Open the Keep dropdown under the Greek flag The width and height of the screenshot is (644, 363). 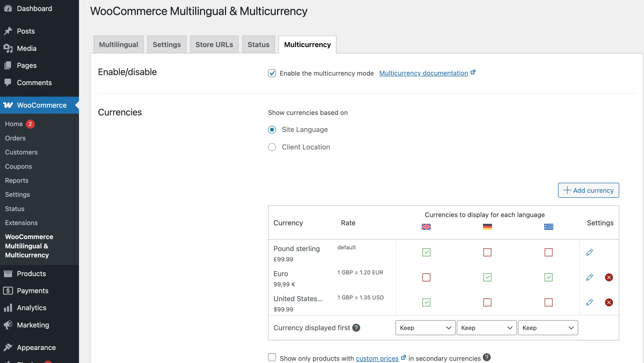tap(548, 327)
